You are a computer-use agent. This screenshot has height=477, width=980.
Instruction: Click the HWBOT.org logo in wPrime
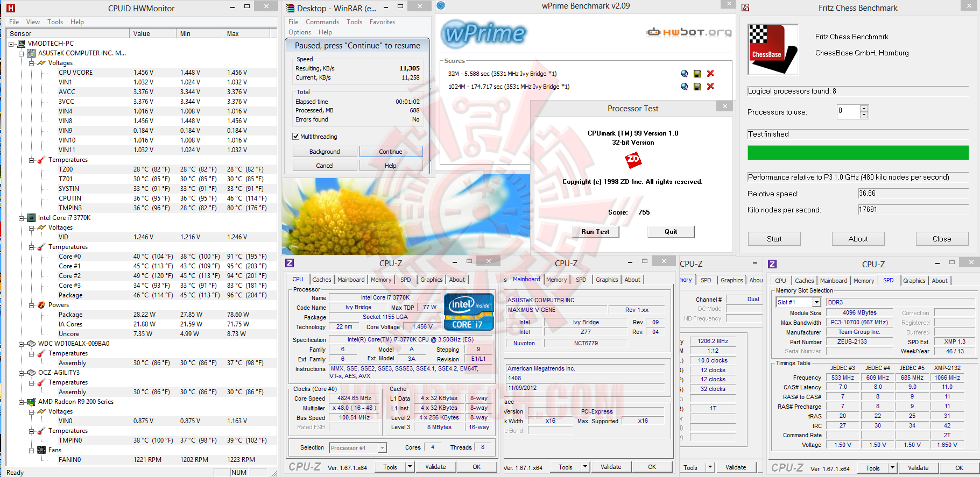(689, 32)
